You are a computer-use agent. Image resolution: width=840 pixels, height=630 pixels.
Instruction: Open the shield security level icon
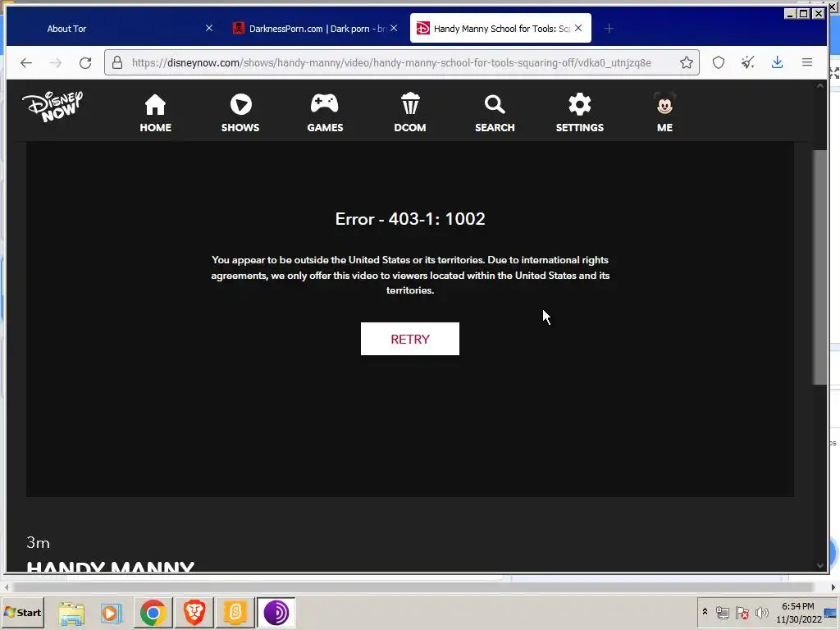[719, 62]
